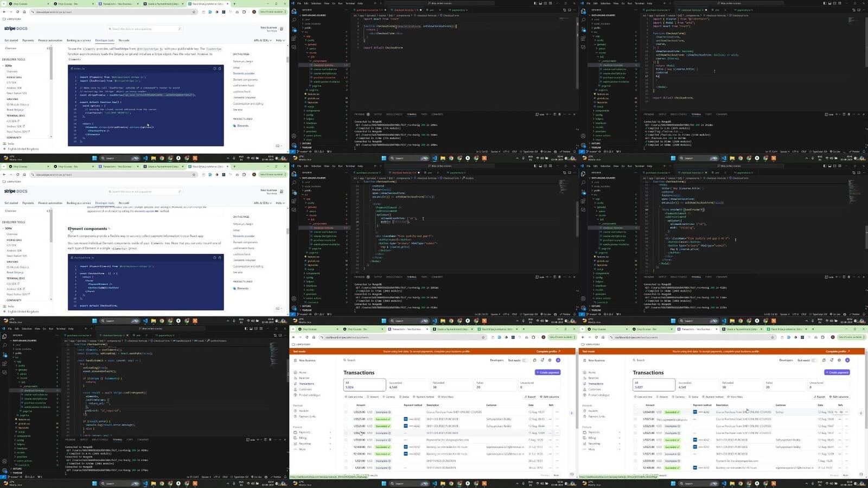Home sidebar icon on Transactions page showing 5,024
The image size is (868, 488).
[295, 372]
